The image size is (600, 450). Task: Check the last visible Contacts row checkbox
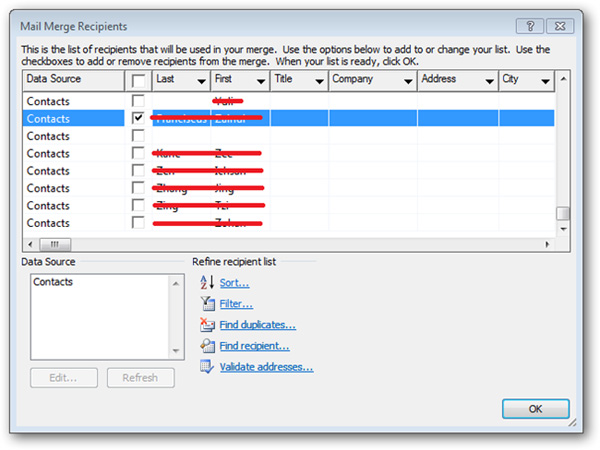[138, 222]
